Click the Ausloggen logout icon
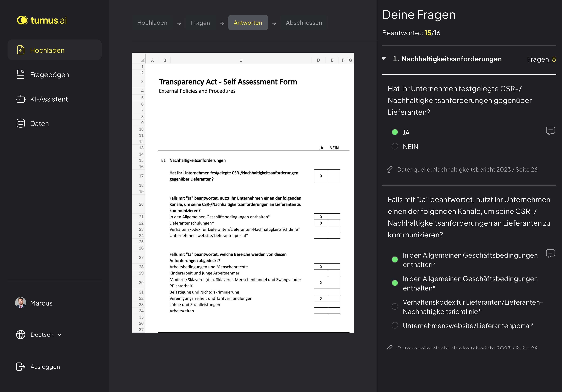The height and width of the screenshot is (392, 562). 21,367
